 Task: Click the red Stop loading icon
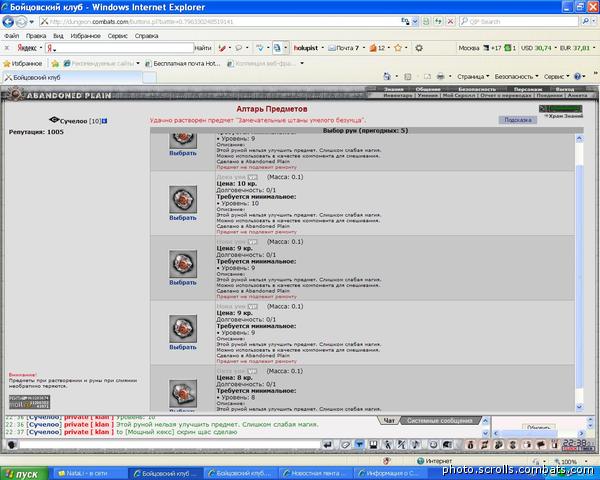(x=450, y=21)
